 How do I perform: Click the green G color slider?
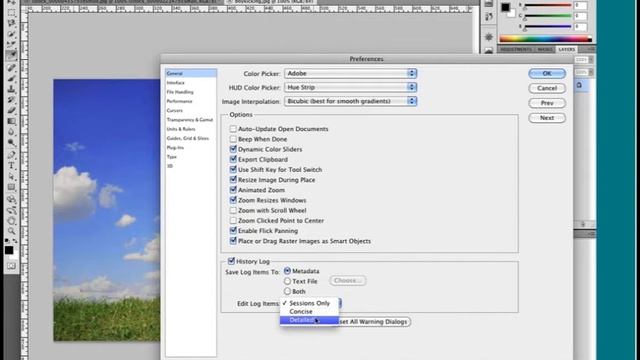pos(547,16)
